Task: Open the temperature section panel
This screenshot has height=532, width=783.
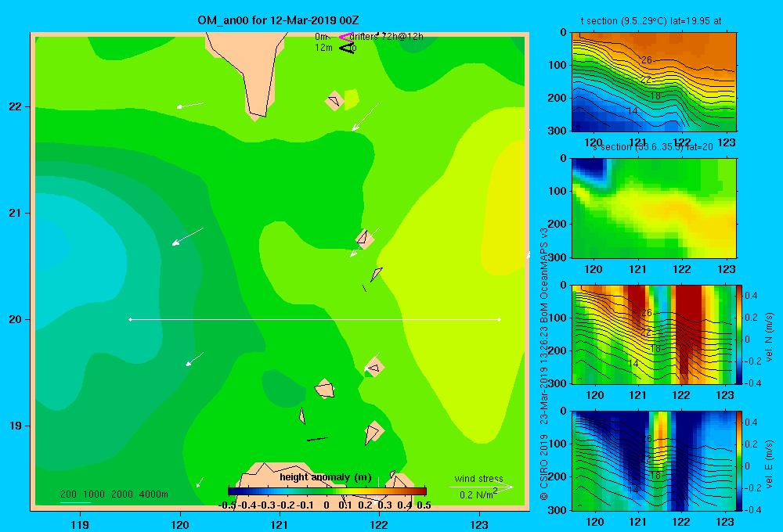Action: coord(654,82)
